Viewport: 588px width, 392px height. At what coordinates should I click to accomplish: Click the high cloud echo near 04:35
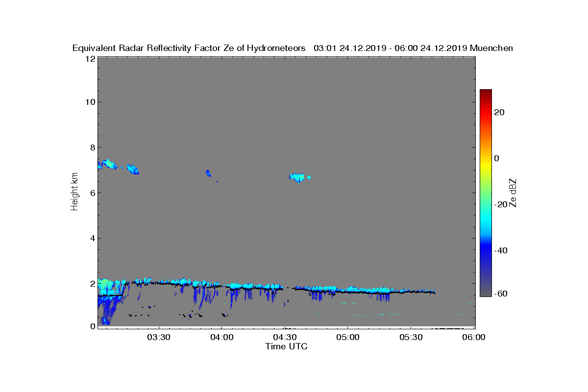point(299,177)
